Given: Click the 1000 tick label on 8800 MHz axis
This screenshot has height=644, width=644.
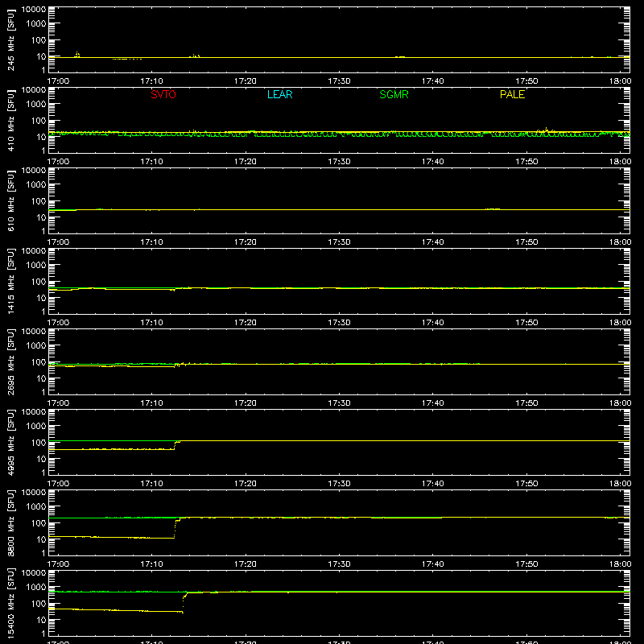Looking at the screenshot, I should coord(36,507).
